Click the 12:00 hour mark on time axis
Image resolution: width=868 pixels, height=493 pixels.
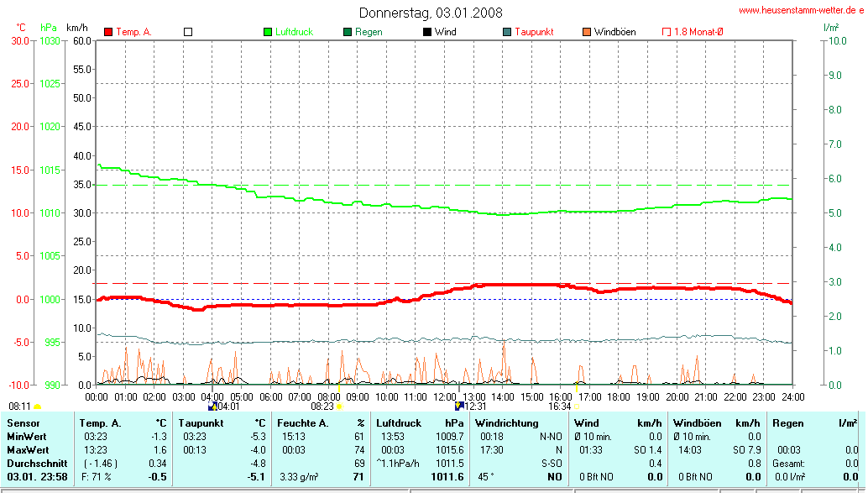pyautogui.click(x=445, y=396)
